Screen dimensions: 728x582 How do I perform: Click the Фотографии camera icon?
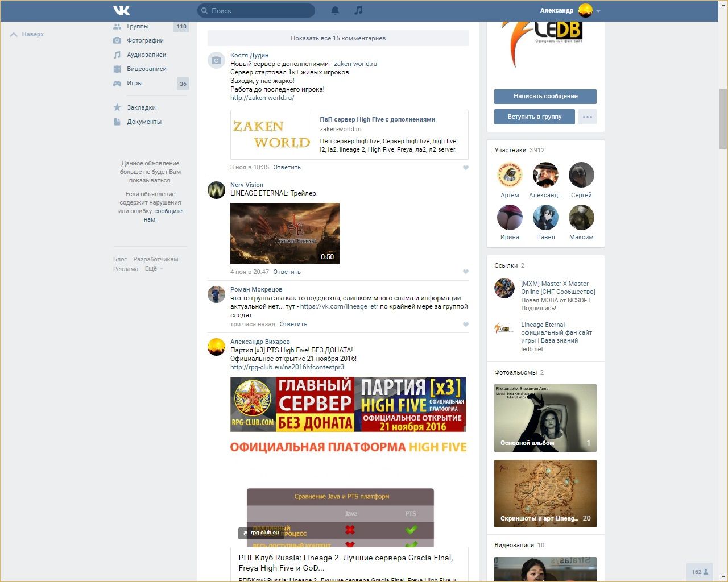(117, 40)
